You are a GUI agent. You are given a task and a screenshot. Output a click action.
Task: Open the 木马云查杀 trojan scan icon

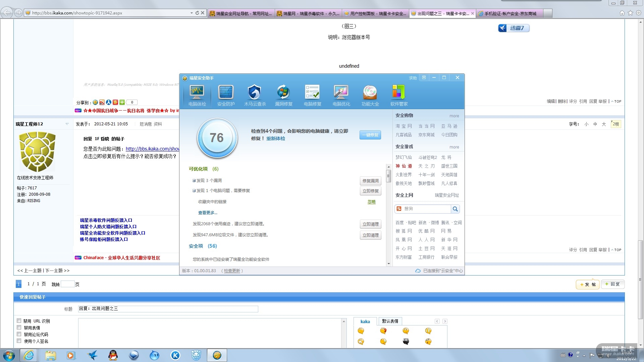(x=255, y=93)
